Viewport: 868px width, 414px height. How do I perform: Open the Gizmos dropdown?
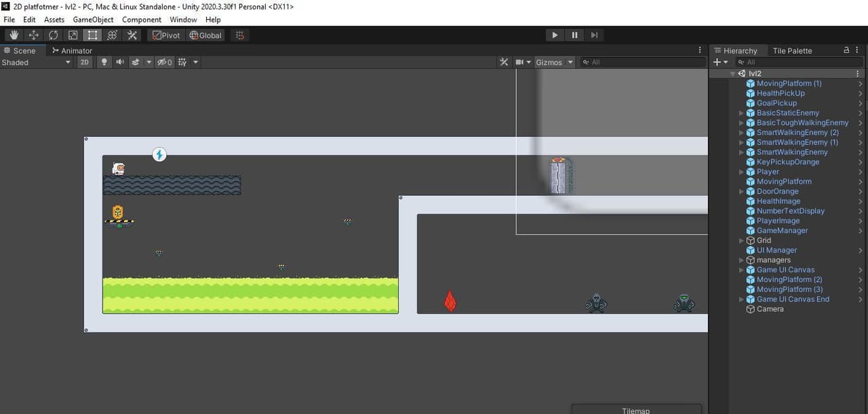click(x=554, y=62)
